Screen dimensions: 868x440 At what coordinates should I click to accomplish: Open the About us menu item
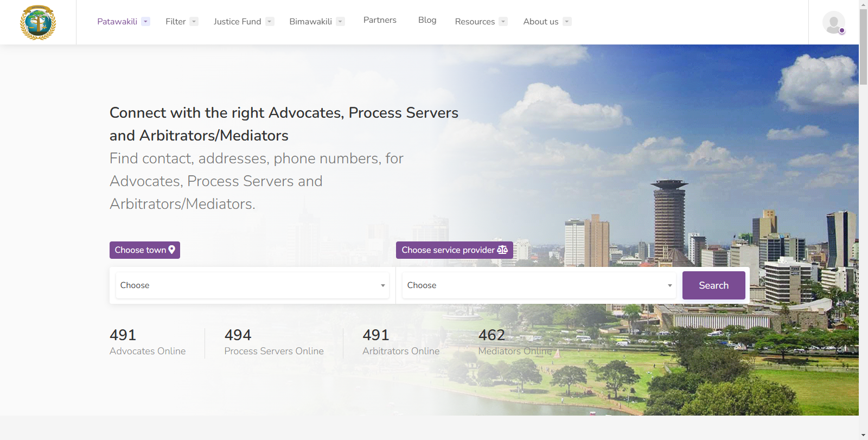tap(541, 22)
